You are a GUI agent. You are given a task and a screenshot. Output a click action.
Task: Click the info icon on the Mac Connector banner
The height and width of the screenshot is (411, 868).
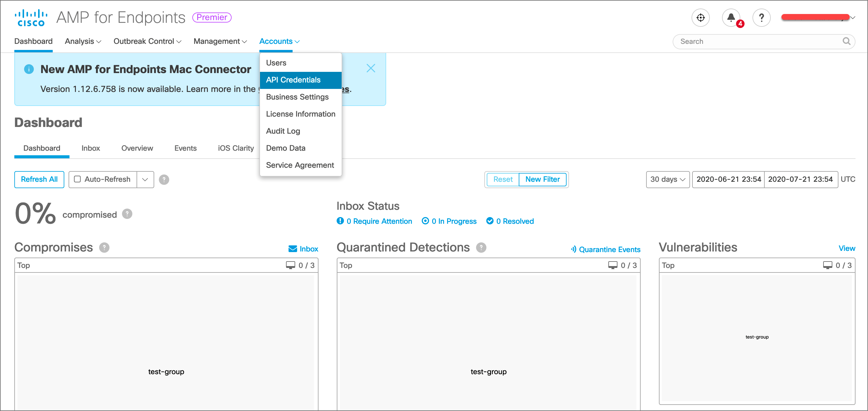click(29, 69)
